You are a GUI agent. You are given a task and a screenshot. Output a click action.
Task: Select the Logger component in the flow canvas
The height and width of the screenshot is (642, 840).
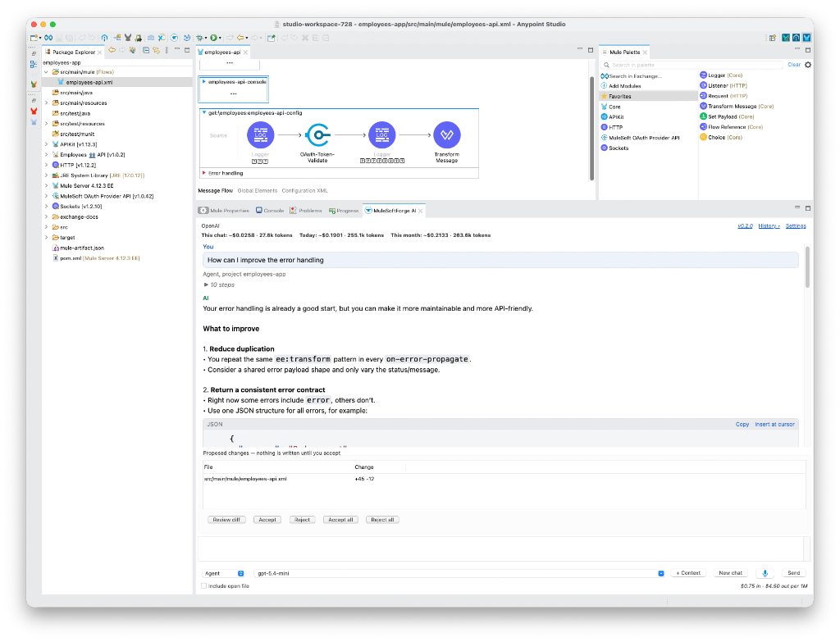point(260,135)
